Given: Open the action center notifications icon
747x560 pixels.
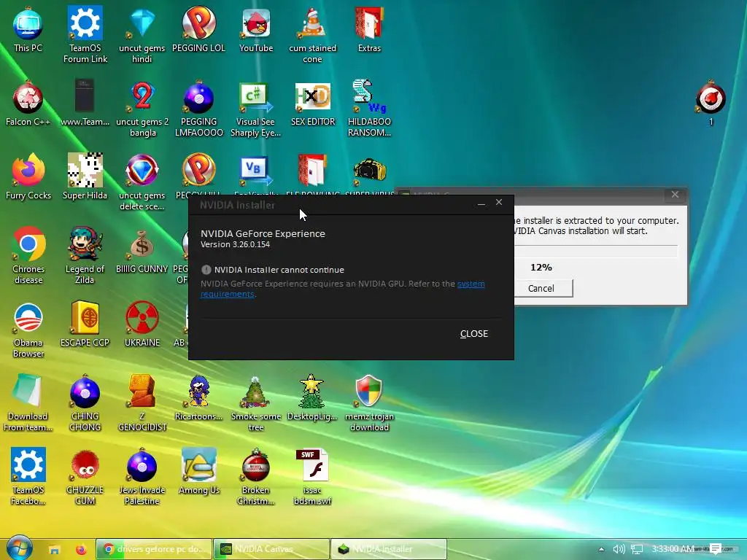Looking at the screenshot, I should (716, 549).
